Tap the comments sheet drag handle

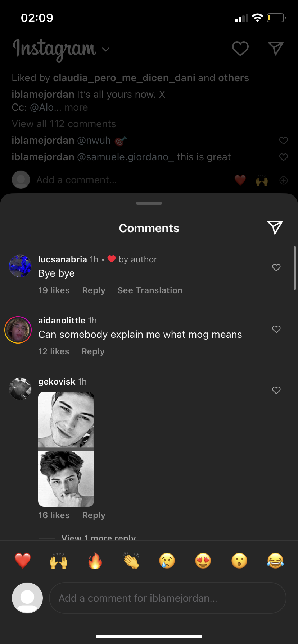click(149, 203)
